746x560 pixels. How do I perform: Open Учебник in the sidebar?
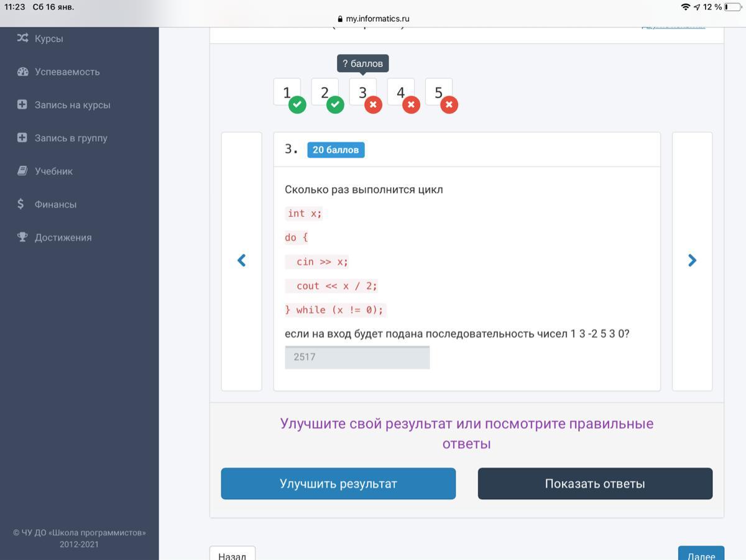[x=53, y=171]
